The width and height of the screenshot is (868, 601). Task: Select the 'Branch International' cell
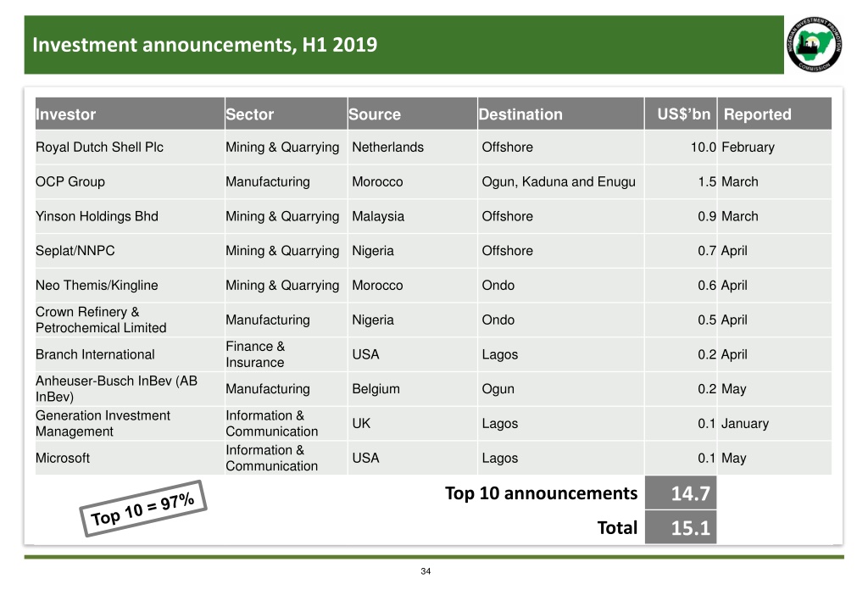point(130,354)
